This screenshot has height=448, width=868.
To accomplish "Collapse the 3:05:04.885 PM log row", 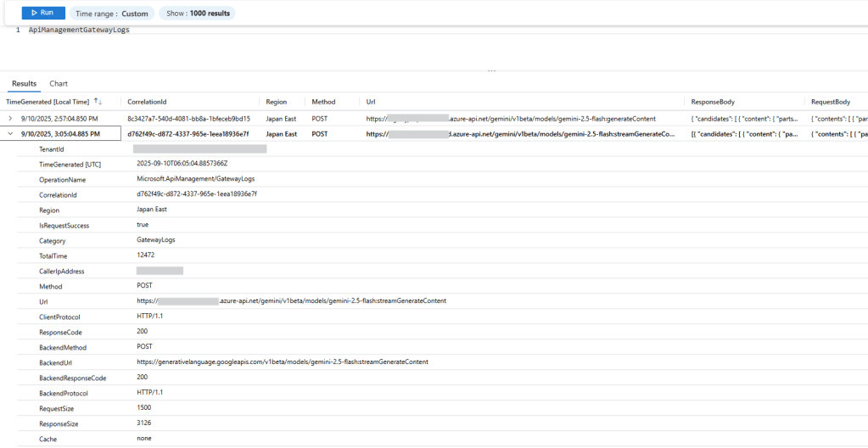I will (10, 134).
